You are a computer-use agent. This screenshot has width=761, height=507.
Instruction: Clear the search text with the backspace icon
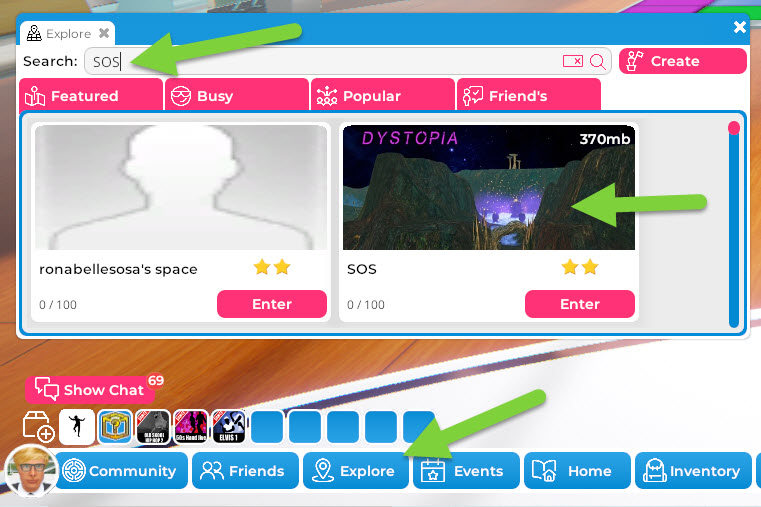(x=573, y=61)
